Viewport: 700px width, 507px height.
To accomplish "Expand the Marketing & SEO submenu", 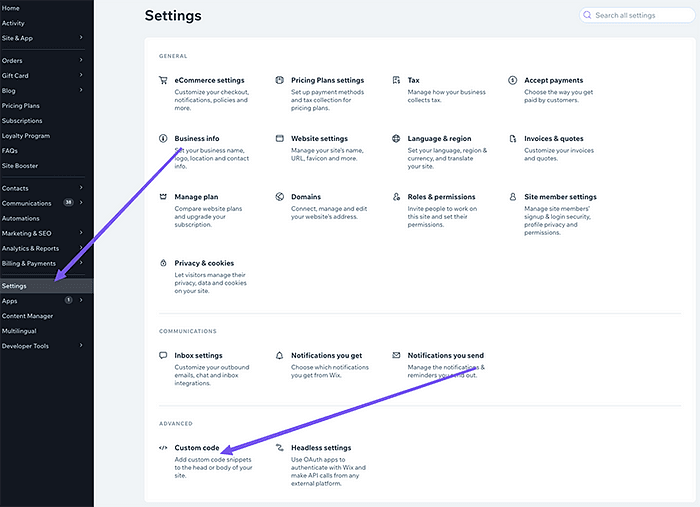I will pos(81,233).
